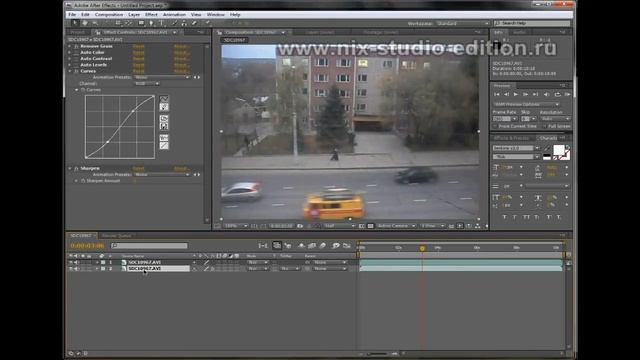640x360 pixels.
Task: Reset the Auto Contrast effect
Action: (138, 59)
